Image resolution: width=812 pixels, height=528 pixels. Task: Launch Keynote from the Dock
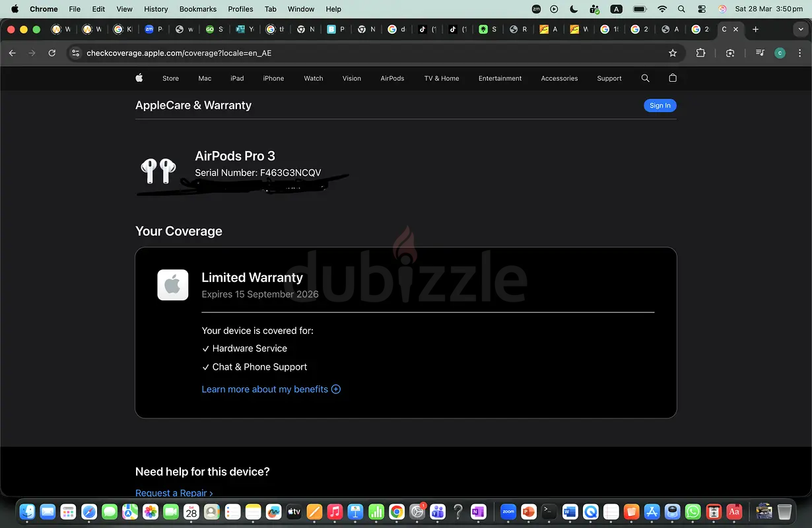coord(355,511)
